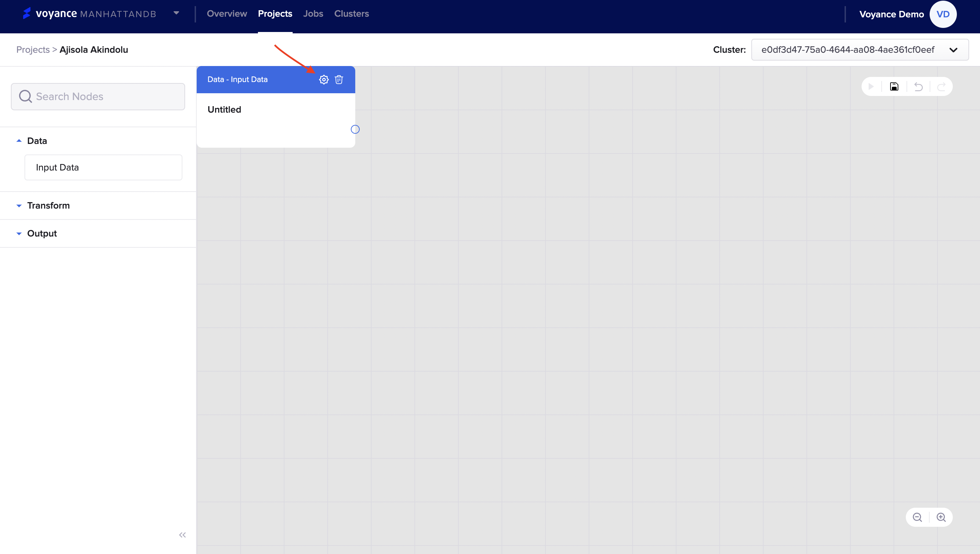This screenshot has width=980, height=554.
Task: Open the Jobs tab
Action: [x=313, y=14]
